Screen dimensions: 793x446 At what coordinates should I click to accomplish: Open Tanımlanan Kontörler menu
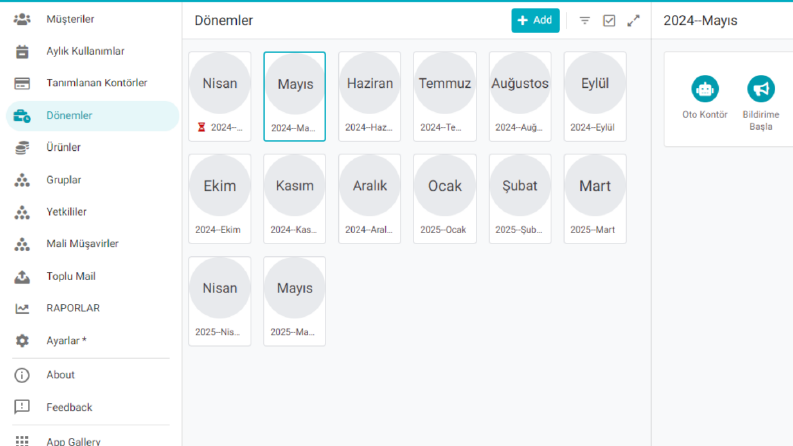(x=97, y=83)
